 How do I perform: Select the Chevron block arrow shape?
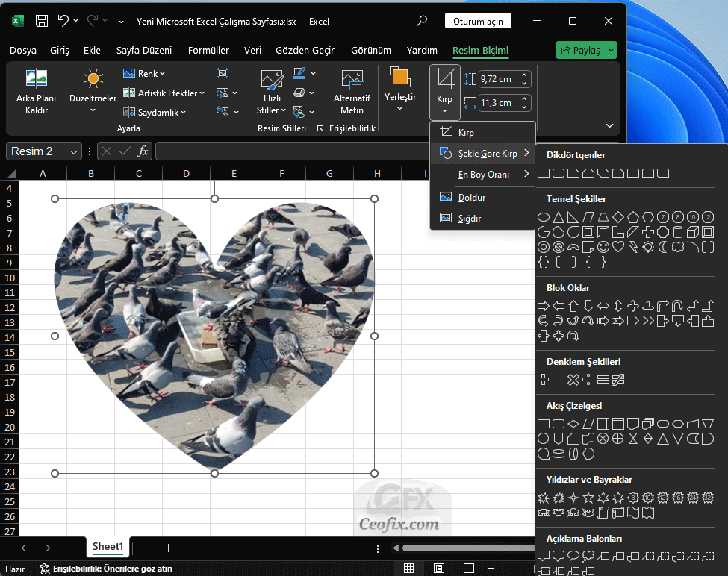point(647,321)
